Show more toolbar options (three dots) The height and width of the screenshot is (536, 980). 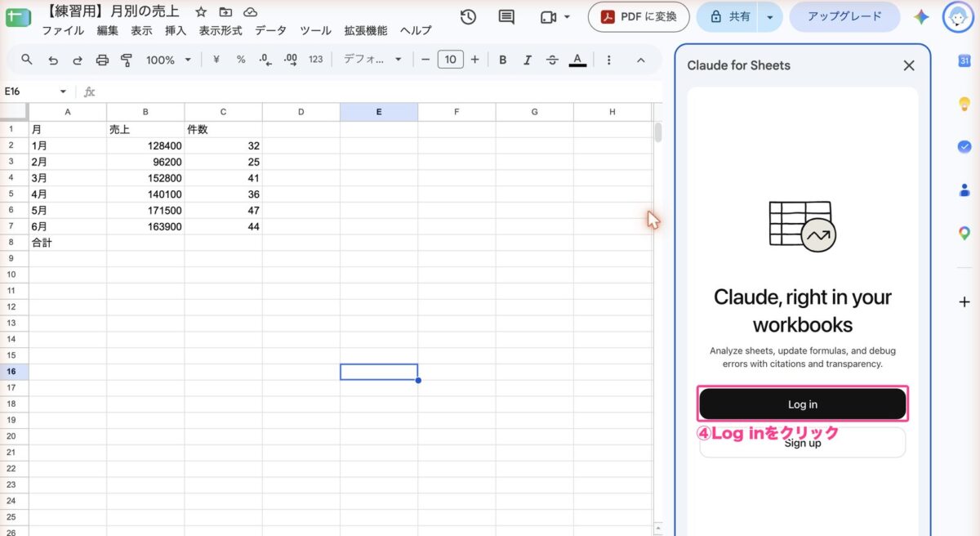point(608,60)
